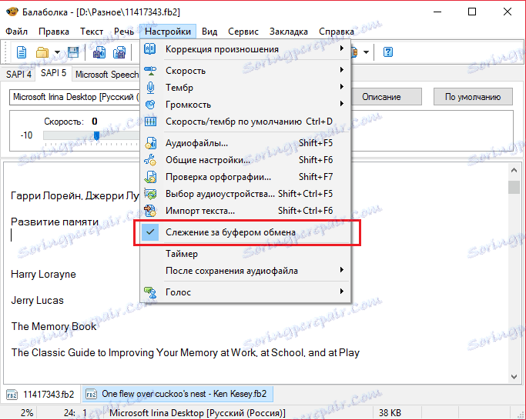Choose Выбор аудиоустройства... menu entry
Image resolution: width=526 pixels, height=420 pixels.
point(245,194)
